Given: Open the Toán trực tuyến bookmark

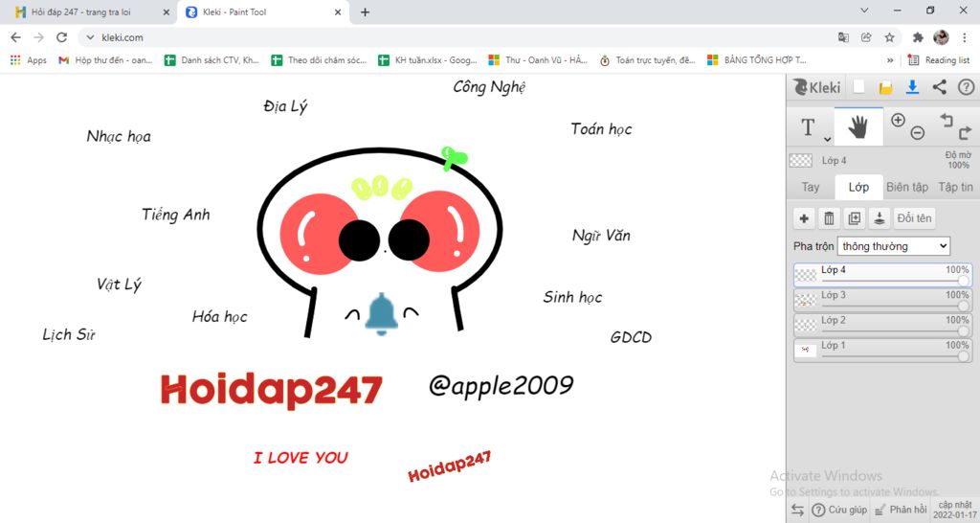Looking at the screenshot, I should coord(648,60).
